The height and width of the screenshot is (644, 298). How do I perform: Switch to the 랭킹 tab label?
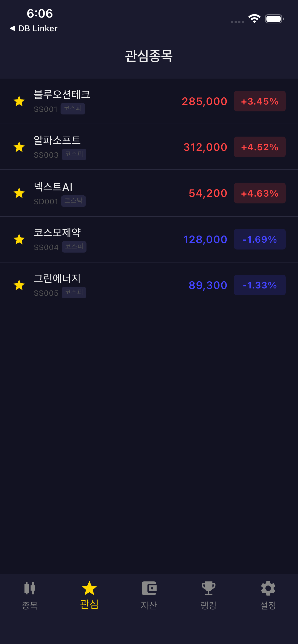click(209, 605)
